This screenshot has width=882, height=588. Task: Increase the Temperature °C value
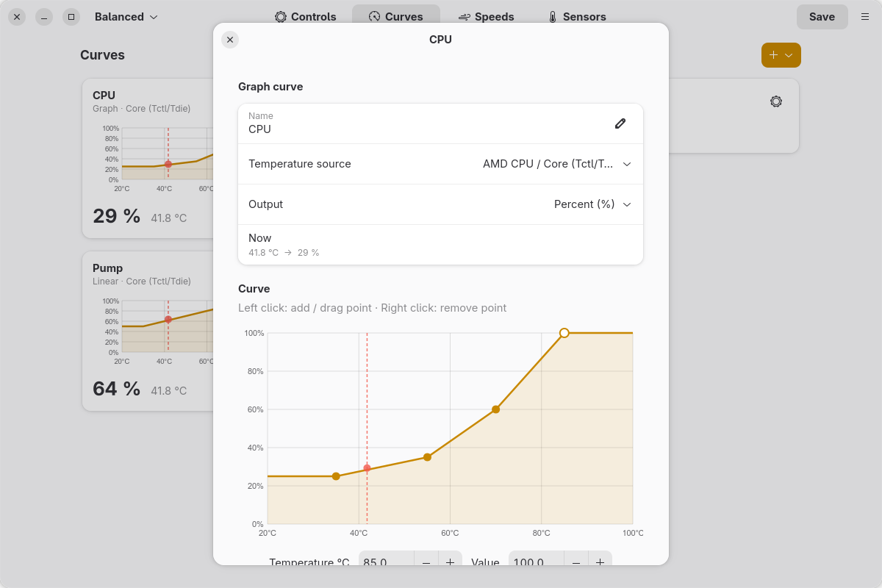tap(450, 562)
